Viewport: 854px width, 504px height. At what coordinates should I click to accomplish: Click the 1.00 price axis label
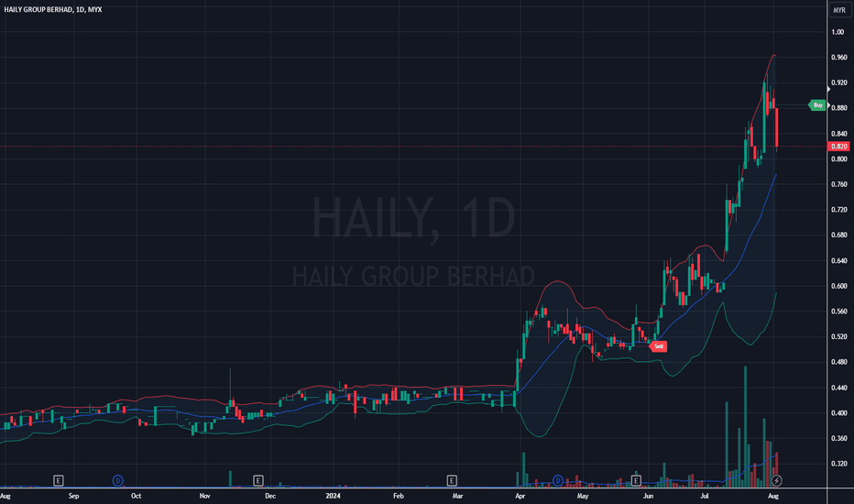click(838, 32)
